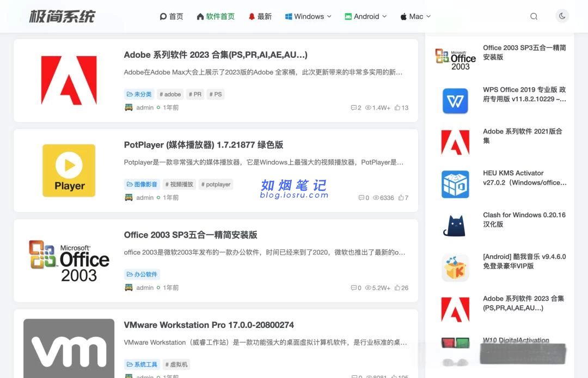Select the # PS tag

(x=216, y=94)
